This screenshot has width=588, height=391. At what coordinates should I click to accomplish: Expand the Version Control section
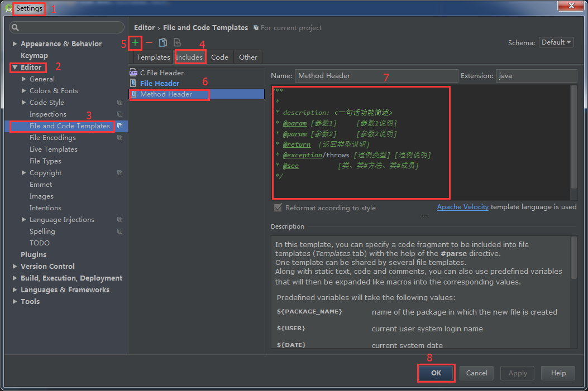point(15,266)
